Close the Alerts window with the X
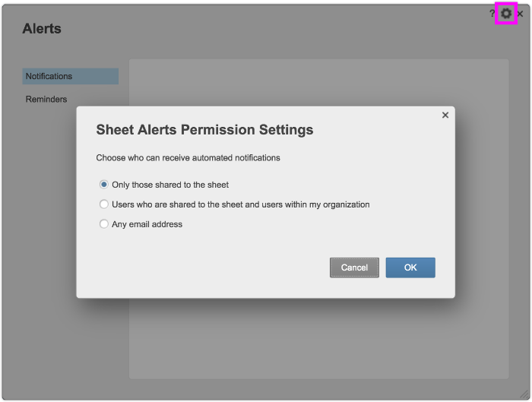Image resolution: width=532 pixels, height=402 pixels. pyautogui.click(x=520, y=14)
